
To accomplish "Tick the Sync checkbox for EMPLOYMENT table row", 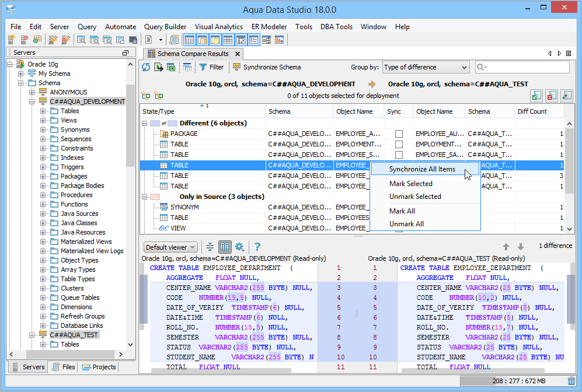I will [x=399, y=145].
